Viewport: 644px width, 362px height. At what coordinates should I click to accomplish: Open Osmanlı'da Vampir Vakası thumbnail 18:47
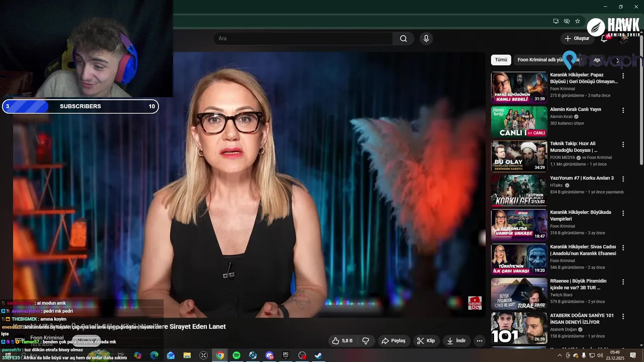[519, 225]
